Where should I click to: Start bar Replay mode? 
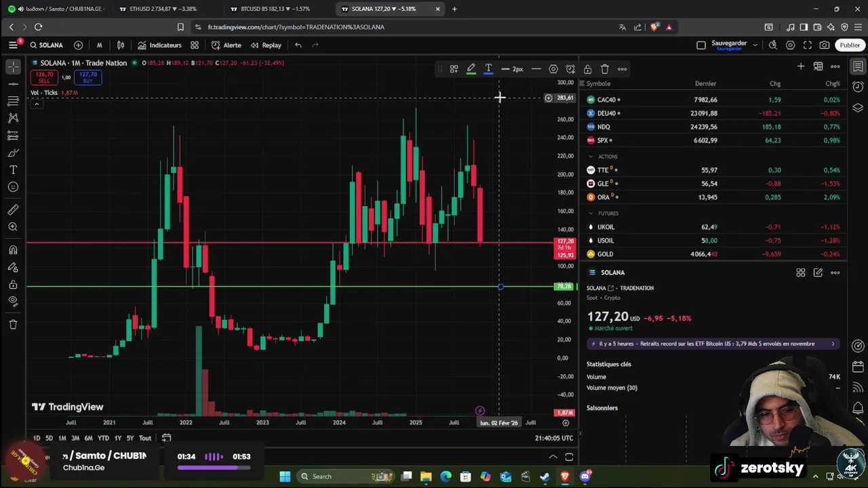click(266, 45)
